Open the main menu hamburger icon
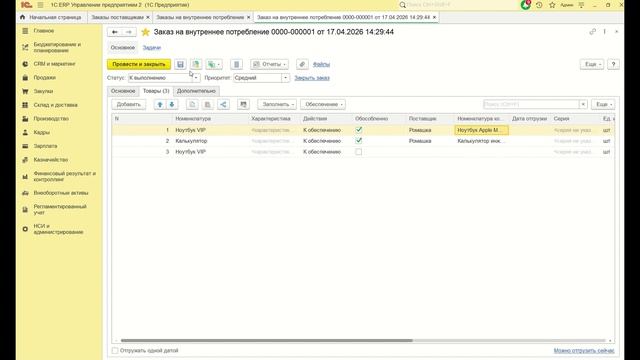The height and width of the screenshot is (360, 640). pos(40,5)
